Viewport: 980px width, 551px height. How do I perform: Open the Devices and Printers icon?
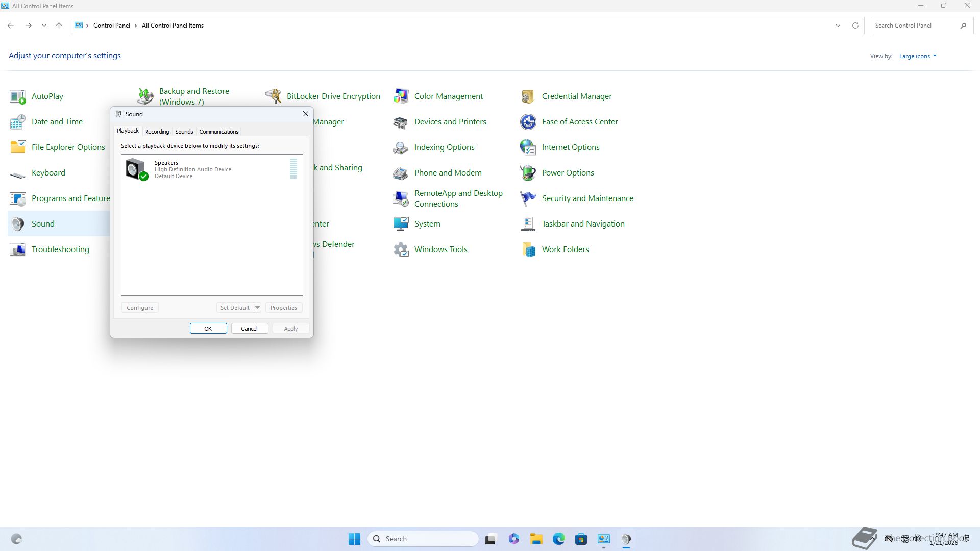[x=401, y=122]
